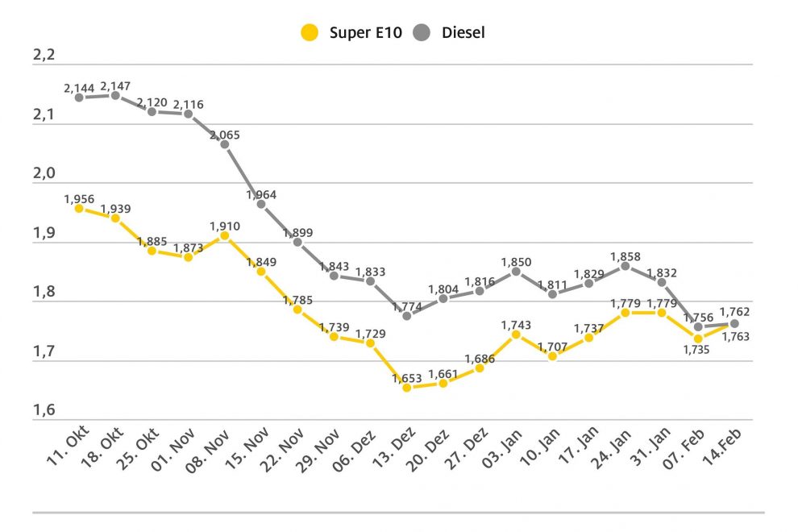Select the lowest Super E10 point 1,653
The width and height of the screenshot is (798, 532).
tap(407, 388)
